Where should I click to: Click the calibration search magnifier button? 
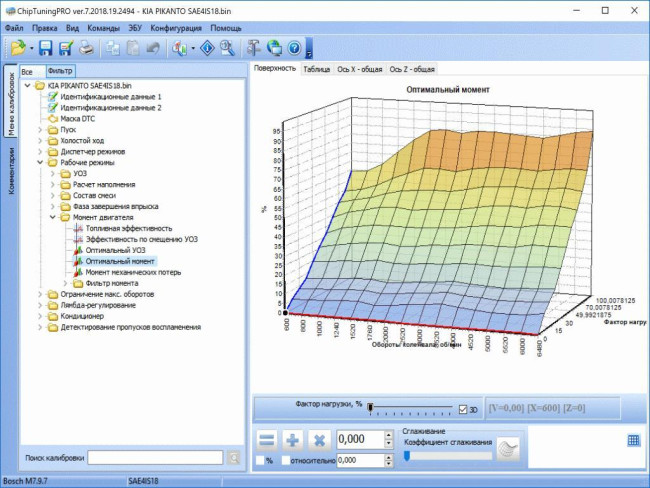point(234,458)
